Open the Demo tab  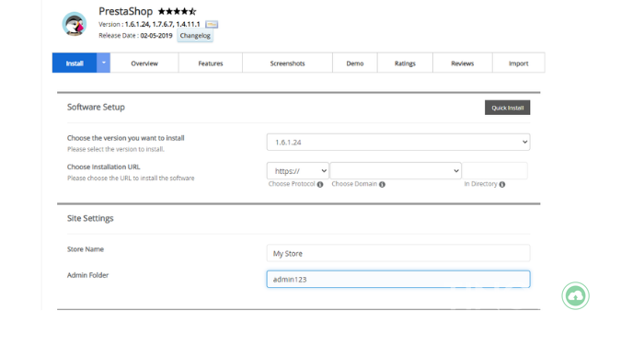coord(355,63)
